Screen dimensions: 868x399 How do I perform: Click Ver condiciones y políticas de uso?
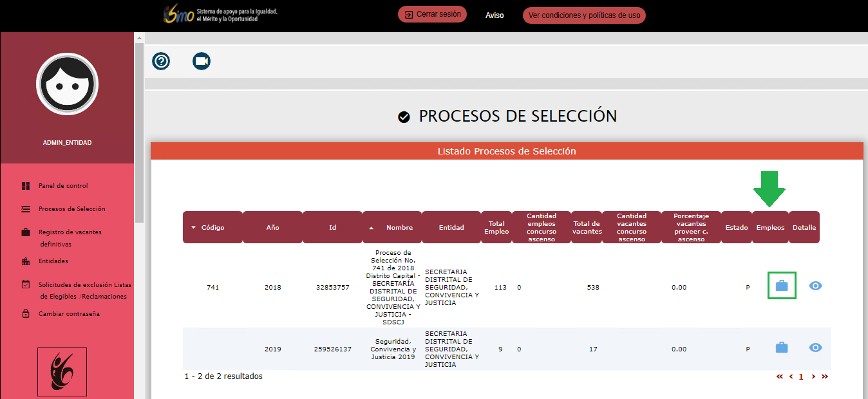click(584, 15)
